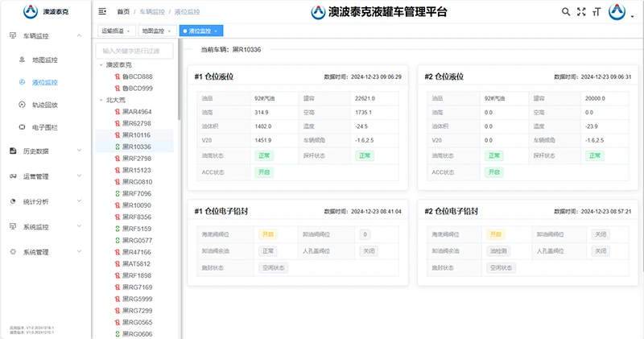The height and width of the screenshot is (339, 644).
Task: Click the 统计分析 pie chart icon
Action: 13,201
